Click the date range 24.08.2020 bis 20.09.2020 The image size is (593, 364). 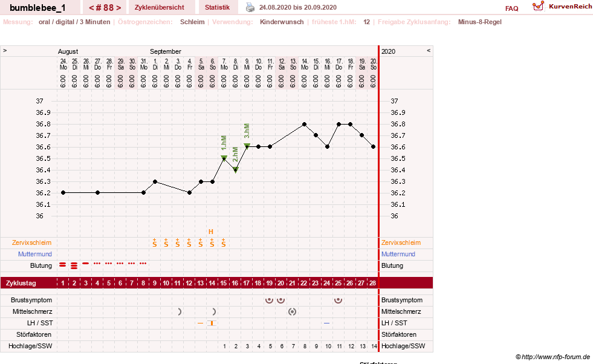coord(298,7)
